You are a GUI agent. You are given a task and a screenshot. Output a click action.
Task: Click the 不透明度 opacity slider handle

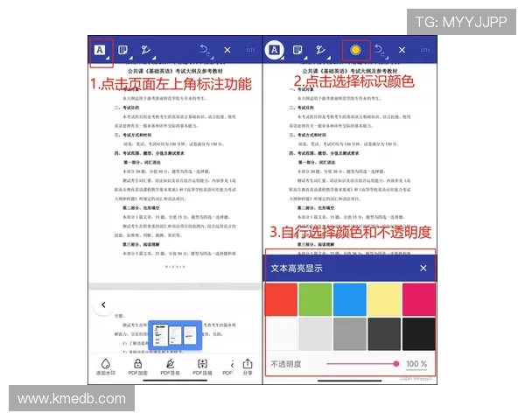(396, 364)
